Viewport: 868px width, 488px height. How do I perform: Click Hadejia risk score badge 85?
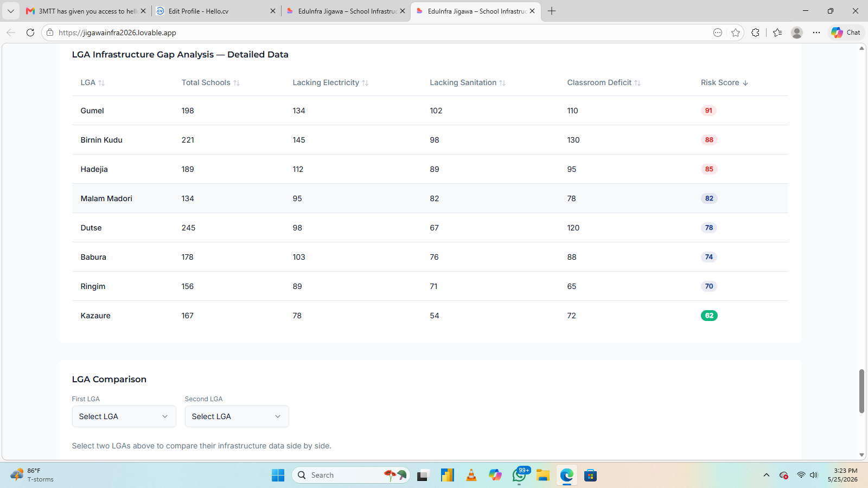coord(709,169)
